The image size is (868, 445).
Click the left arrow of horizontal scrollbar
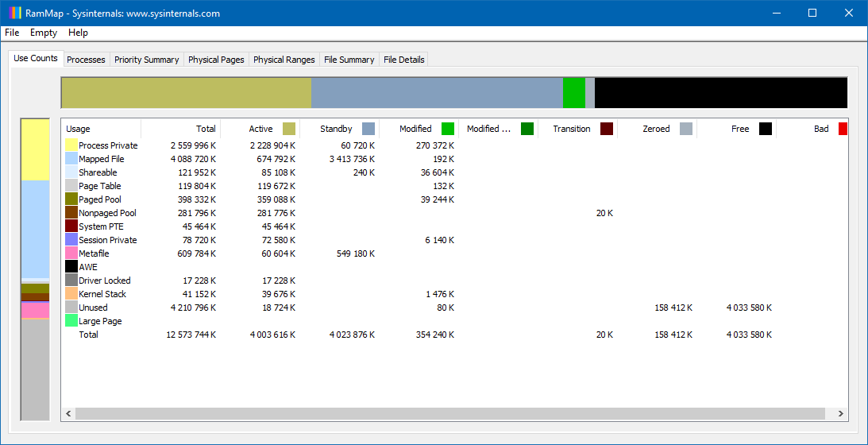(x=68, y=414)
